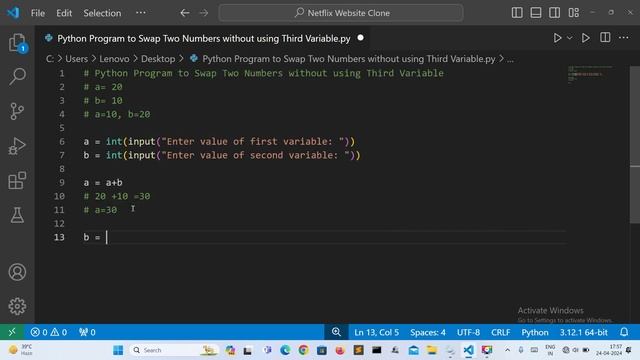Viewport: 640px width, 360px height.
Task: Toggle the secondary side bar layout icon
Action: point(554,13)
